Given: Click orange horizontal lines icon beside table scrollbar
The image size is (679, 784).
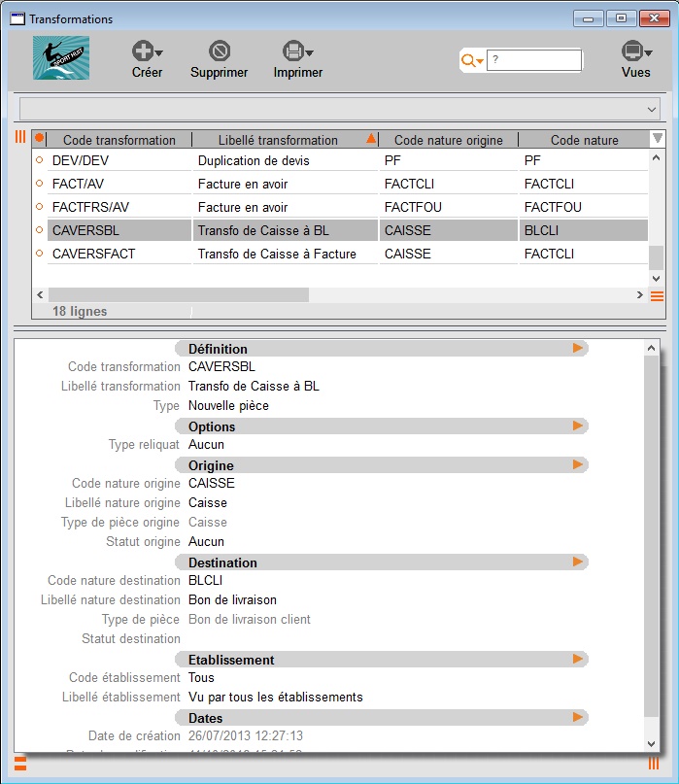Looking at the screenshot, I should (x=657, y=296).
